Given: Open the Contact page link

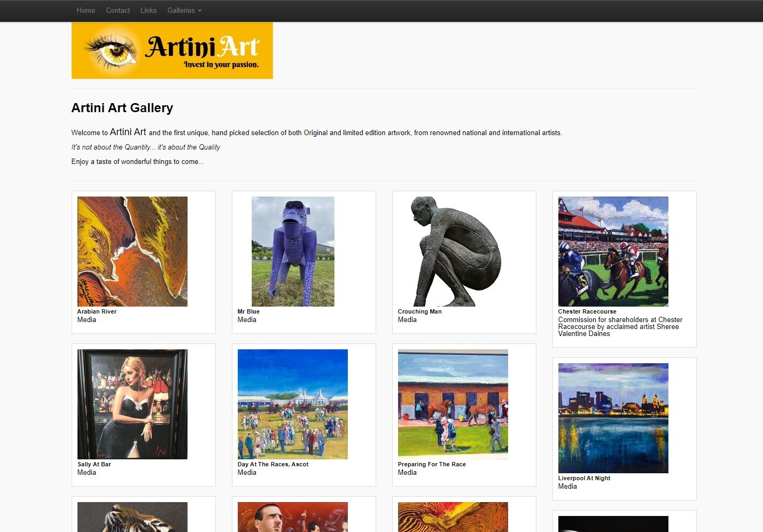Looking at the screenshot, I should [118, 10].
